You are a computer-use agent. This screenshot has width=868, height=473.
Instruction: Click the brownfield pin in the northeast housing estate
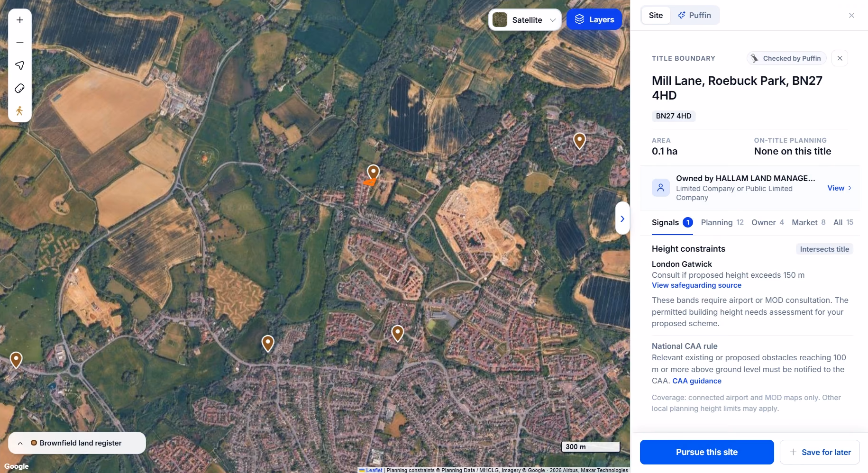point(580,141)
